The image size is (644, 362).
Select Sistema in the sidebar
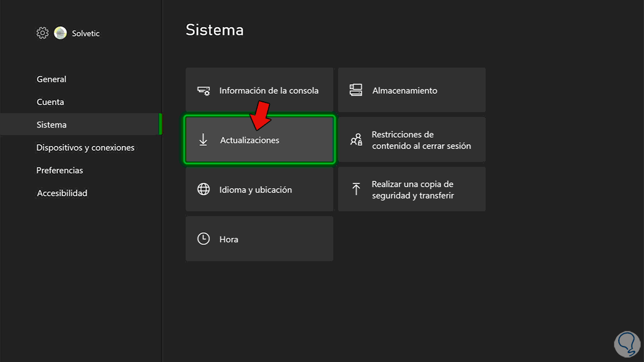click(x=52, y=125)
